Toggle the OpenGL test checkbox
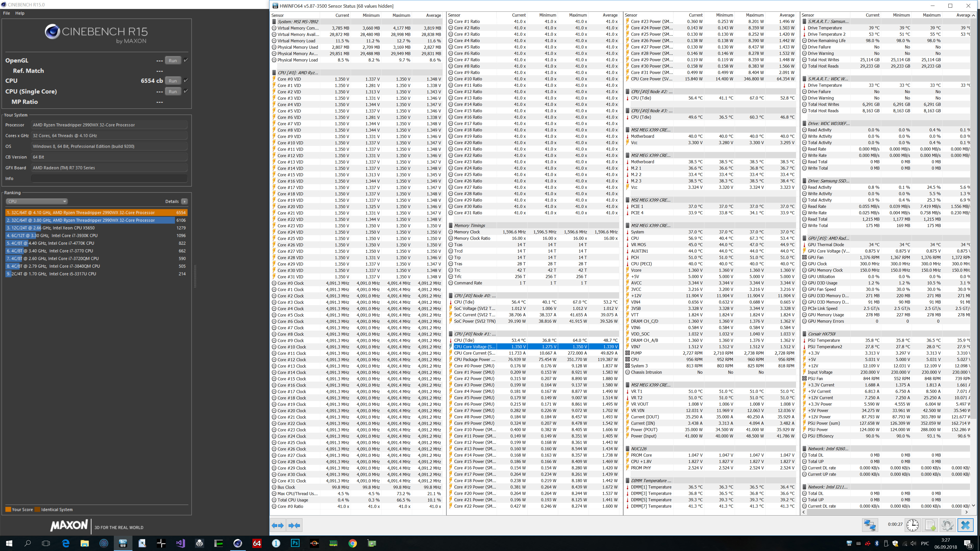Screen dimensions: 980x551 coord(186,60)
